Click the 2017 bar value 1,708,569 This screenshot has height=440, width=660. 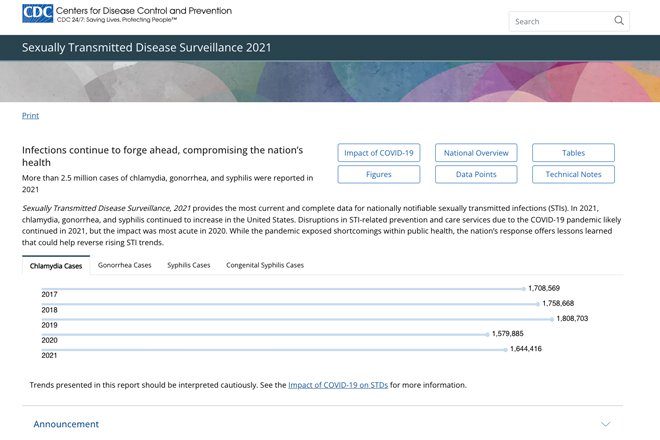coord(544,288)
